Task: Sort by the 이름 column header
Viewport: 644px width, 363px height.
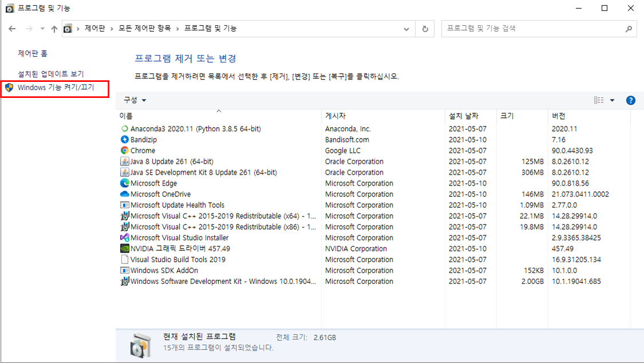Action: [219, 116]
